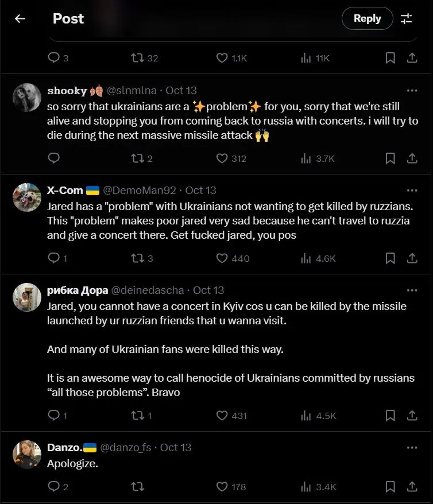The width and height of the screenshot is (433, 504).
Task: Click Danzo's profile avatar
Action: 26,454
